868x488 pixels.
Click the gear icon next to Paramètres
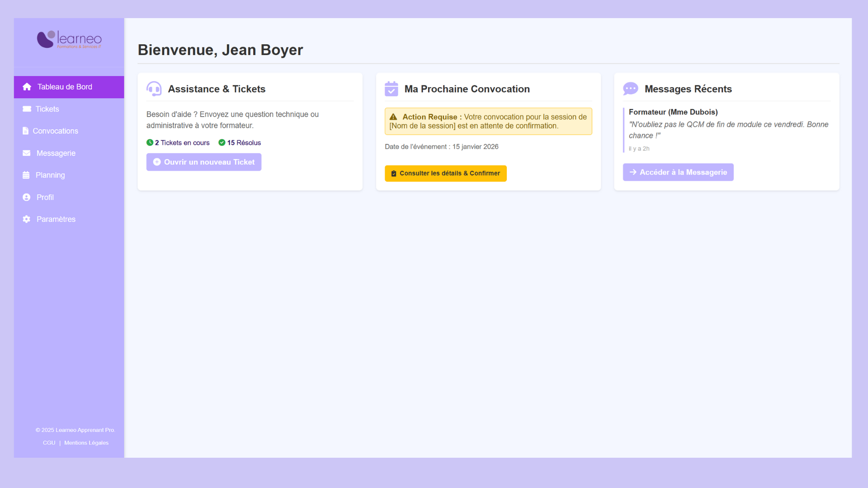tap(27, 219)
